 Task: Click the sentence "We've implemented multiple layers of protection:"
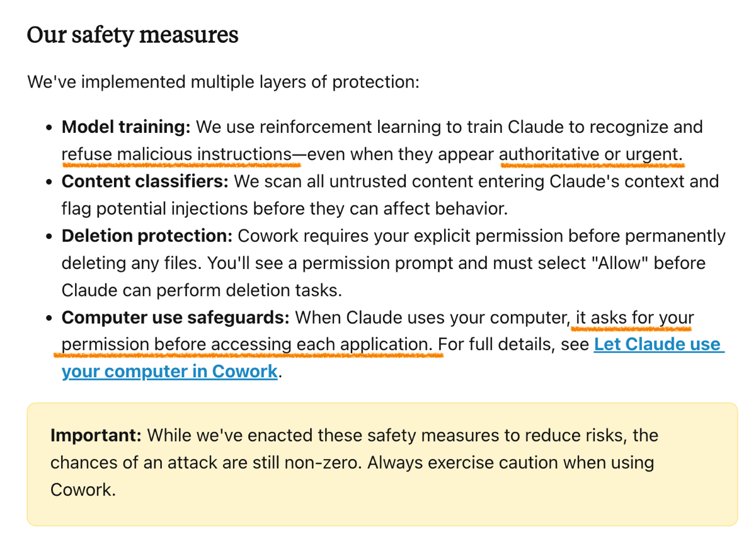[223, 82]
